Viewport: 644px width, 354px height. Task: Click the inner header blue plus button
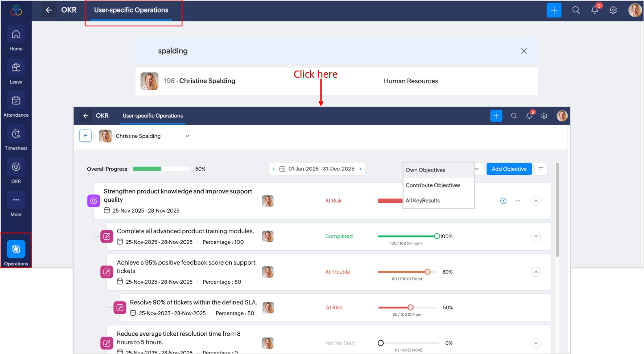click(496, 116)
